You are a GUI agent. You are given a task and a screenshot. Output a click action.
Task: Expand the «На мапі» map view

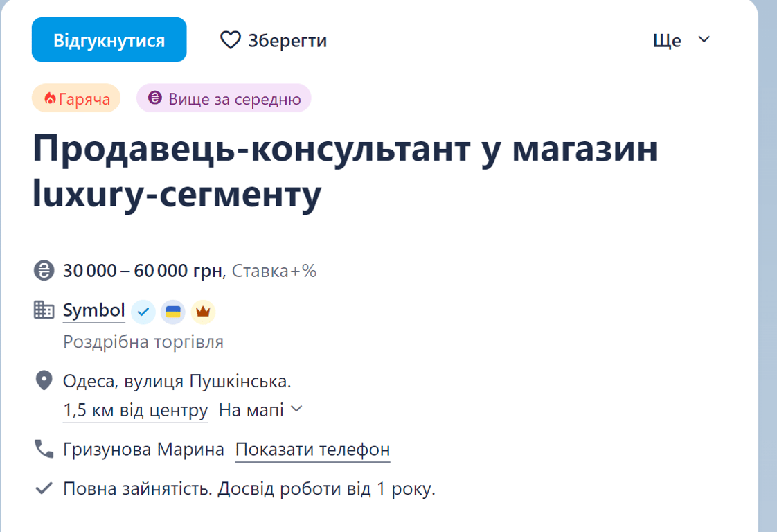(x=262, y=410)
